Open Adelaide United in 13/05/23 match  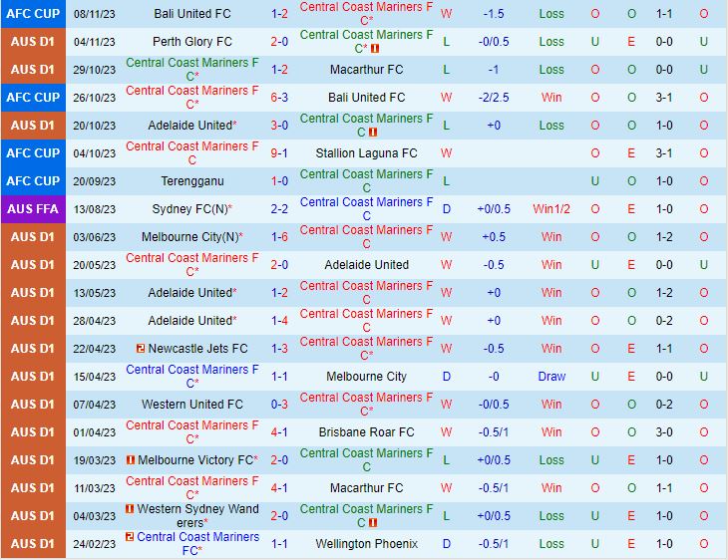[189, 293]
